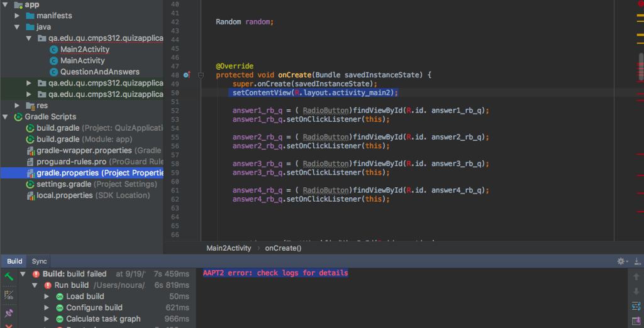Click the green hammer build icon
This screenshot has width=644, height=328.
pos(9,276)
